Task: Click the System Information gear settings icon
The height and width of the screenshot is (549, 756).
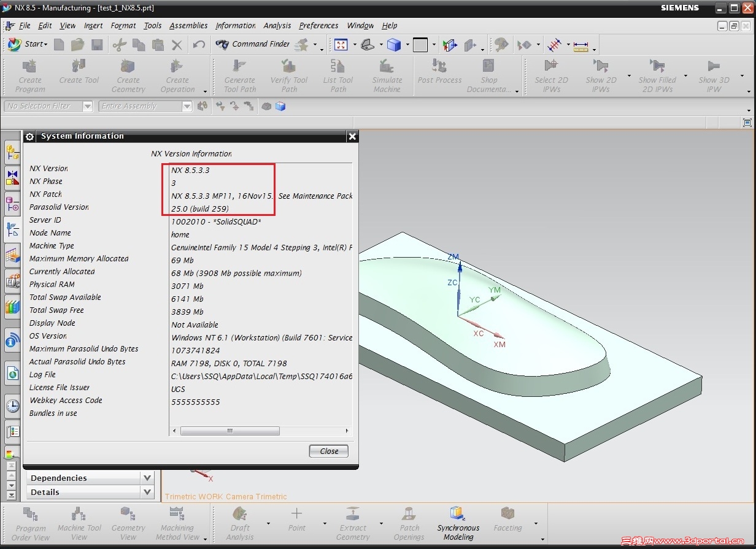Action: click(30, 136)
